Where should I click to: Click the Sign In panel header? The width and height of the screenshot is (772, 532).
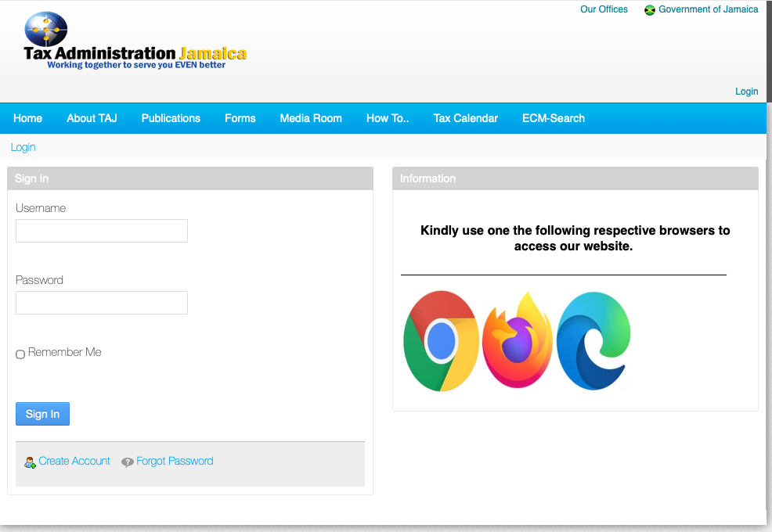coord(190,178)
